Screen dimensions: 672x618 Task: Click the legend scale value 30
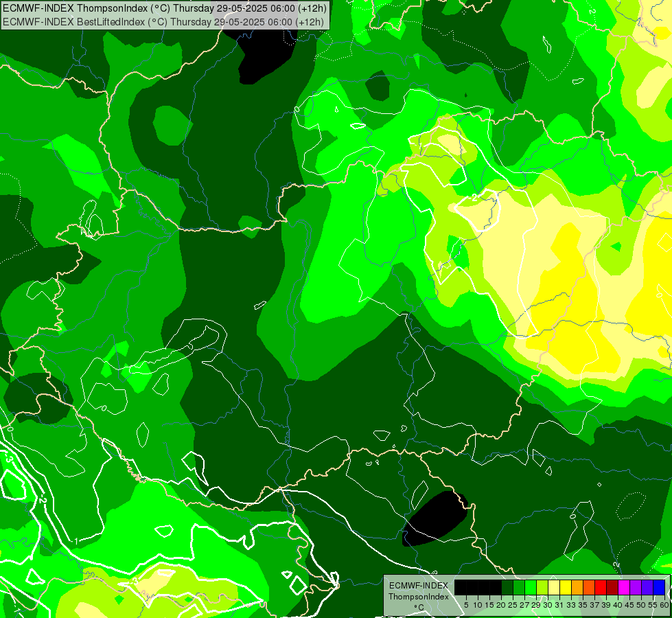[547, 605]
